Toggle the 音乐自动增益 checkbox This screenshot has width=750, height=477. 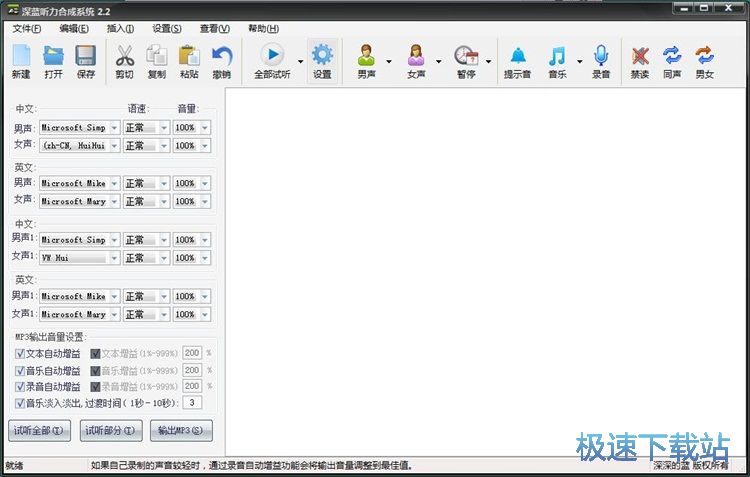(20, 370)
